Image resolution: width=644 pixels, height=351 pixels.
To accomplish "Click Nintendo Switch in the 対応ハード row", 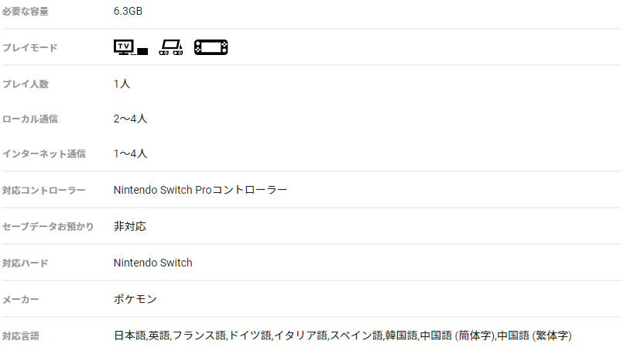I will [x=152, y=263].
